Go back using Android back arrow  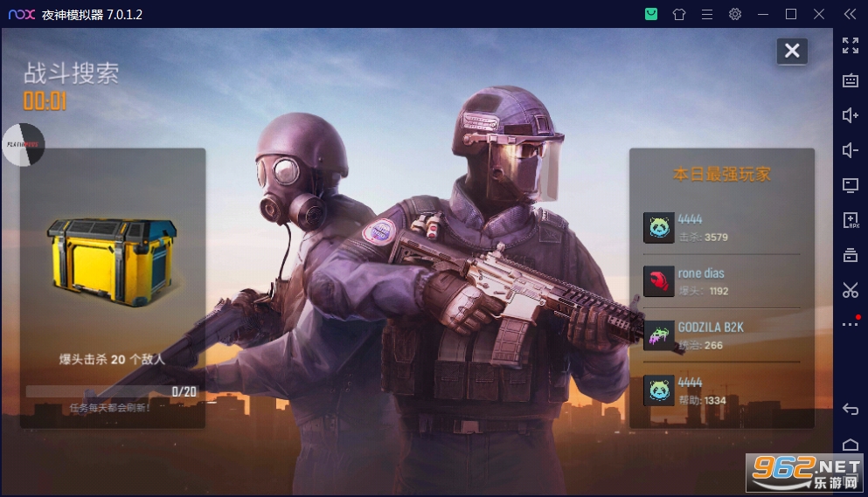click(851, 410)
